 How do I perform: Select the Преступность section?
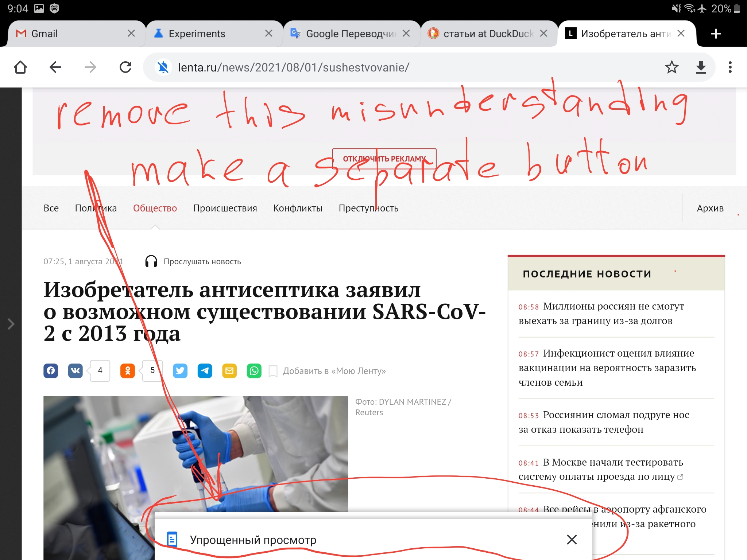pos(369,208)
